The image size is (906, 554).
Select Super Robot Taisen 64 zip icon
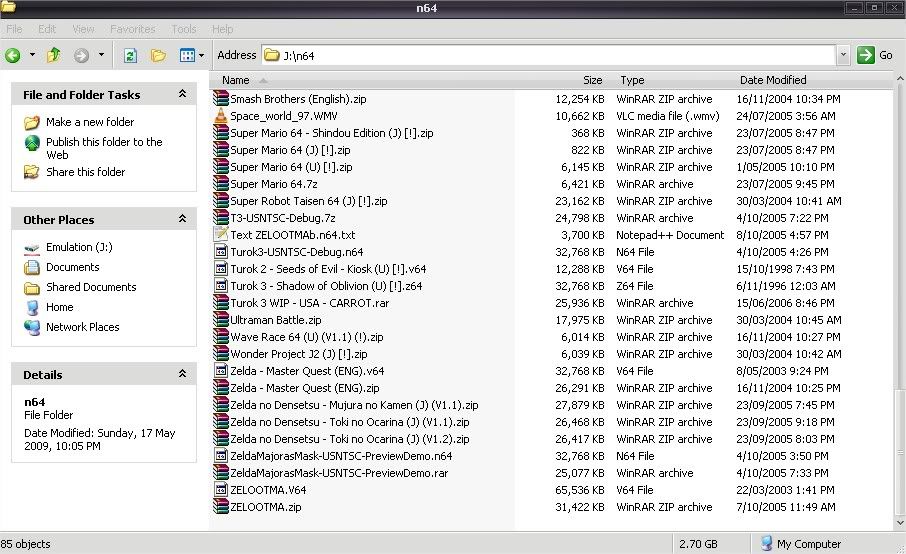[221, 201]
